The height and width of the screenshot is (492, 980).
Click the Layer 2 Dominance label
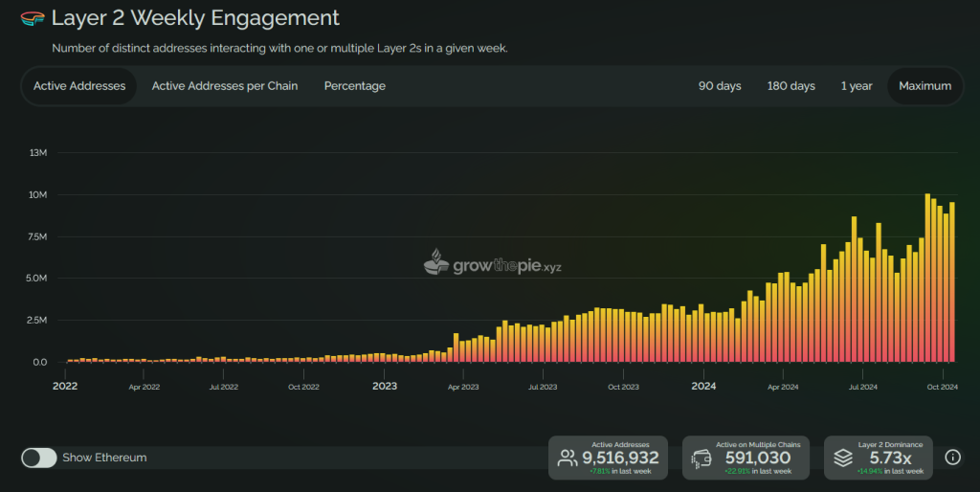pyautogui.click(x=890, y=444)
